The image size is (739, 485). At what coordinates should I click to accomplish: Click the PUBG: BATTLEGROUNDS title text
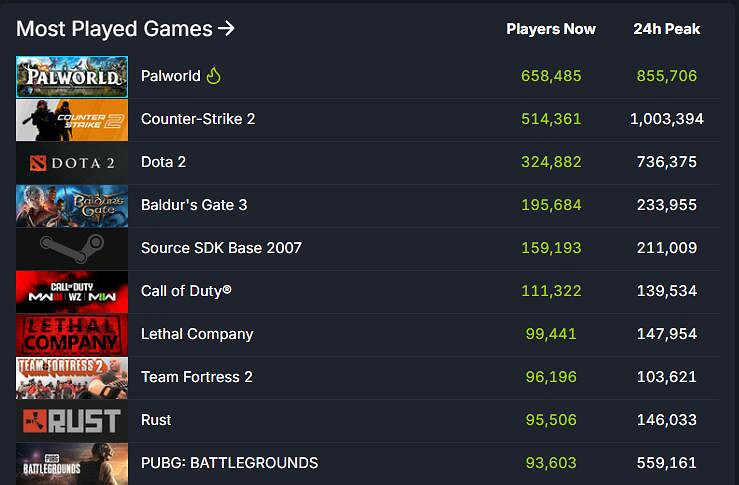229,463
